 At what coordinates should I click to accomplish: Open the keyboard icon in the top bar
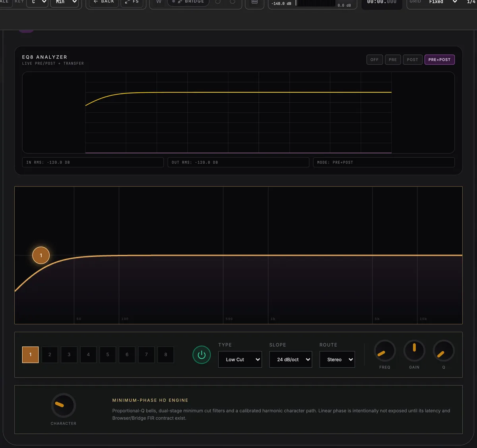point(254,2)
